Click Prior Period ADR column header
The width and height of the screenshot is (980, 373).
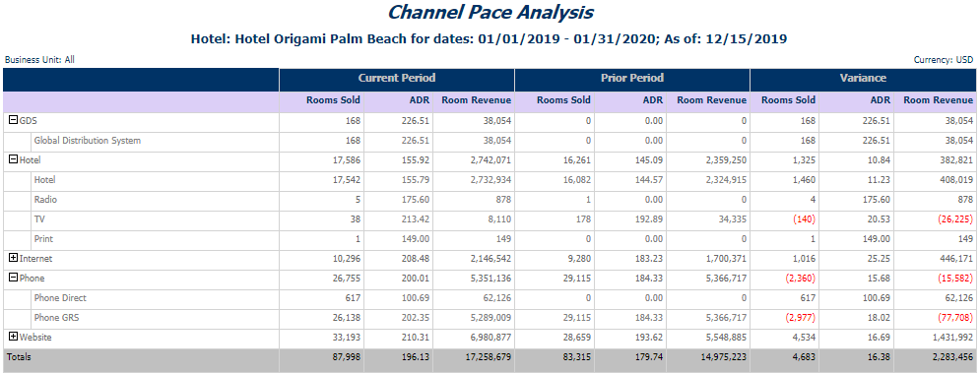coord(653,100)
